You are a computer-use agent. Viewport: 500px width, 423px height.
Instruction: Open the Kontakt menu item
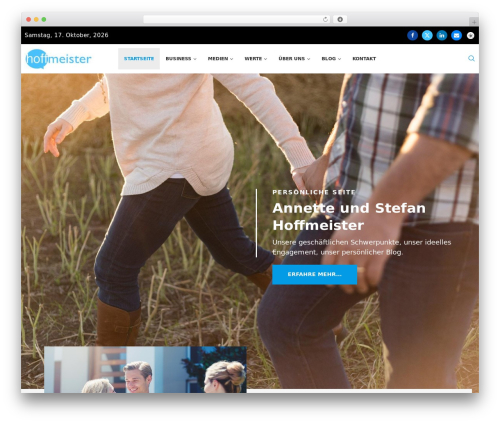364,59
